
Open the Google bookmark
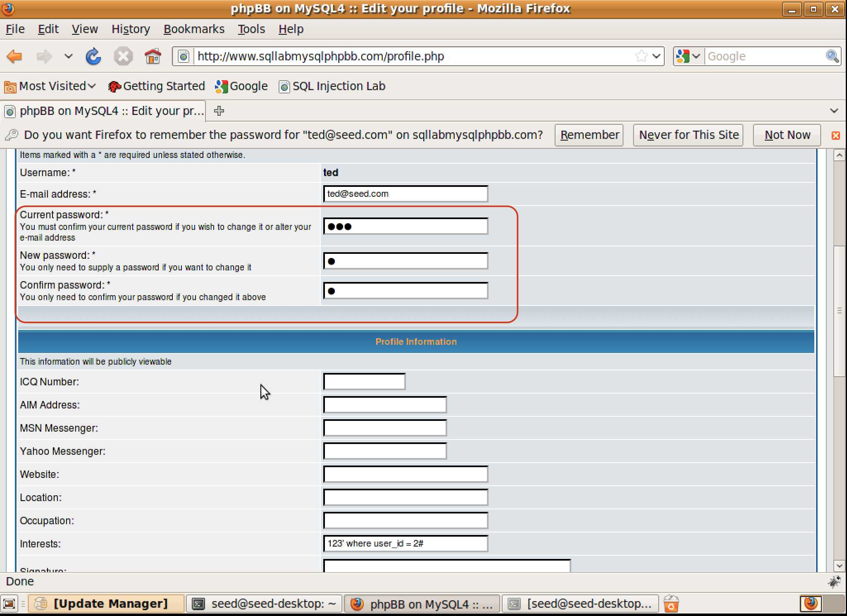241,86
